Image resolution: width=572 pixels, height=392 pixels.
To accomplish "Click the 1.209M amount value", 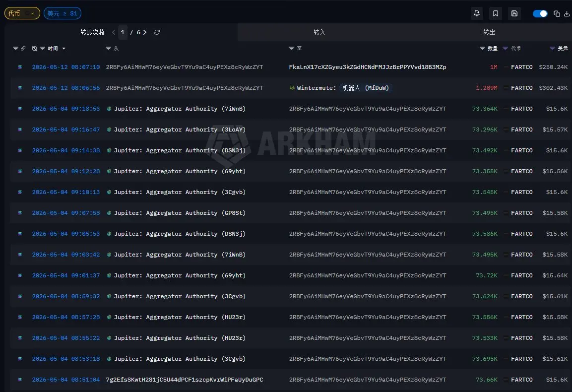I will pyautogui.click(x=486, y=88).
